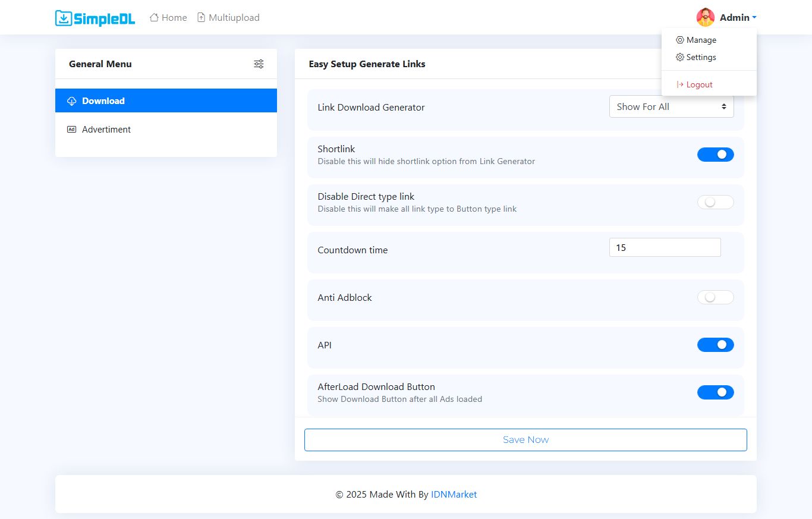Open the Link Download Generator dropdown
812x519 pixels.
pyautogui.click(x=671, y=107)
